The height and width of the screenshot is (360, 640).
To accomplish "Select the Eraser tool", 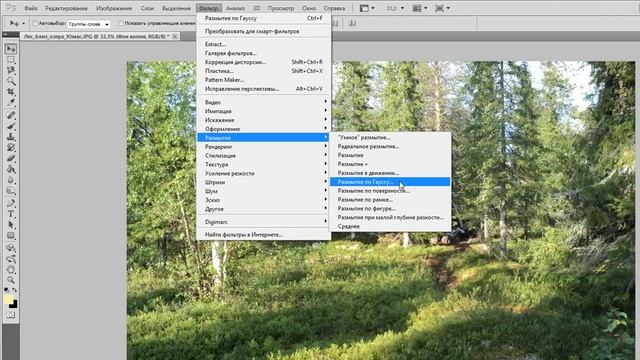I will (x=11, y=158).
